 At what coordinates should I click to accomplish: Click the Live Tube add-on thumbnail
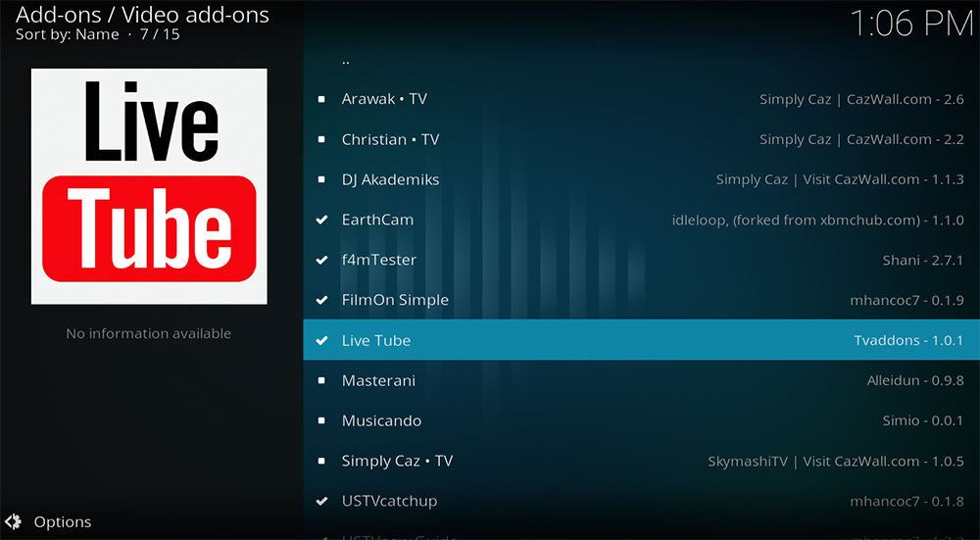coord(149,186)
